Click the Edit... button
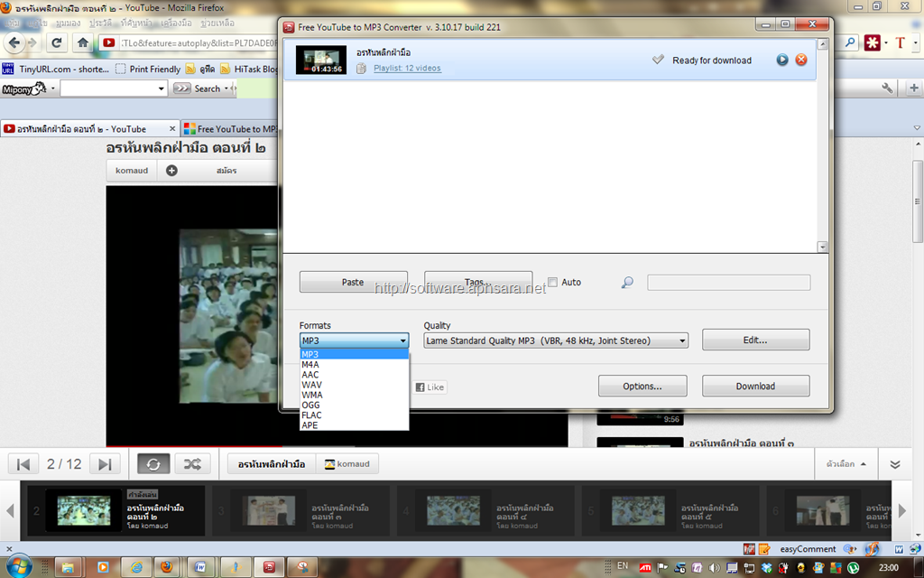Viewport: 924px width, 578px height. tap(755, 340)
